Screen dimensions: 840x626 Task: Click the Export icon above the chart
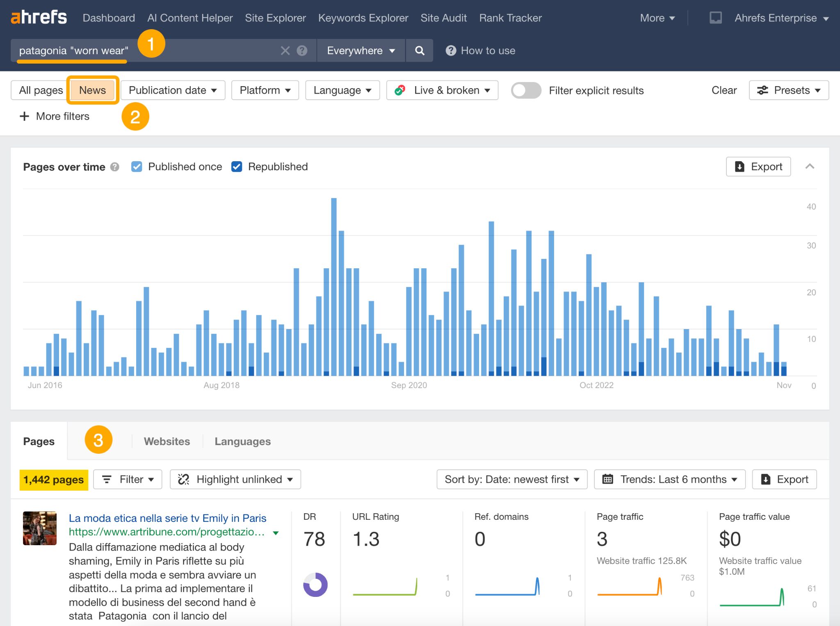[x=758, y=167]
